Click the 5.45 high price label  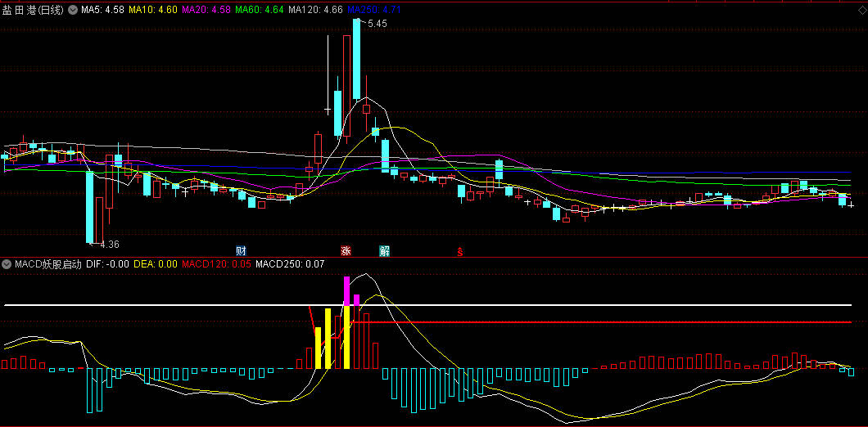[377, 23]
